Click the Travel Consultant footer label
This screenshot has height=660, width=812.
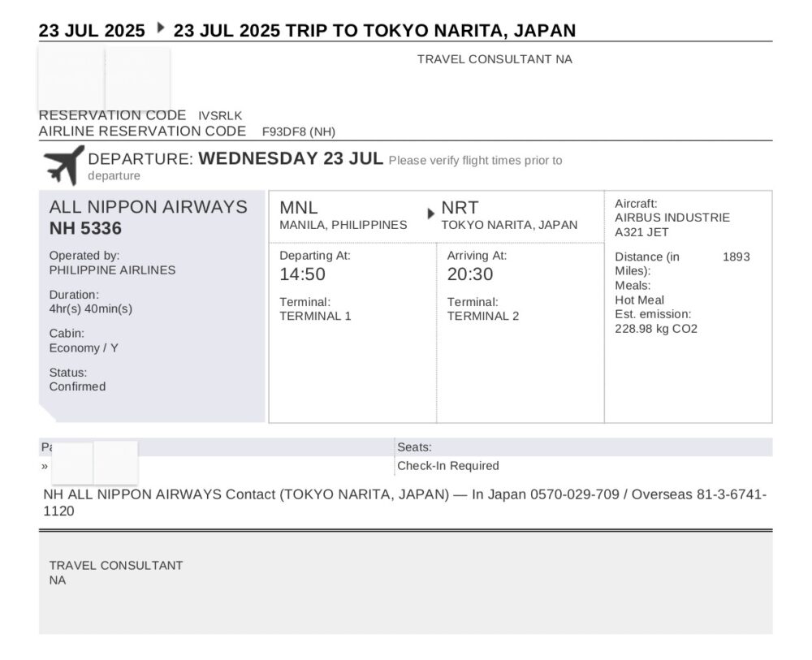tap(116, 566)
